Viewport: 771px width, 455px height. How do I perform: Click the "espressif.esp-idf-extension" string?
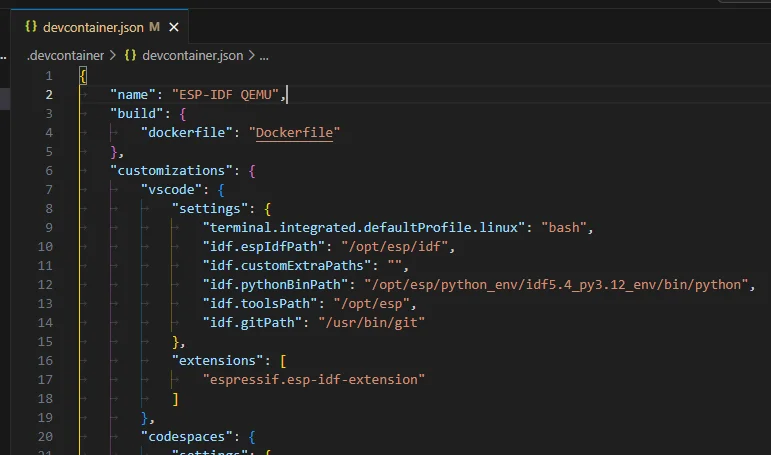(x=314, y=379)
